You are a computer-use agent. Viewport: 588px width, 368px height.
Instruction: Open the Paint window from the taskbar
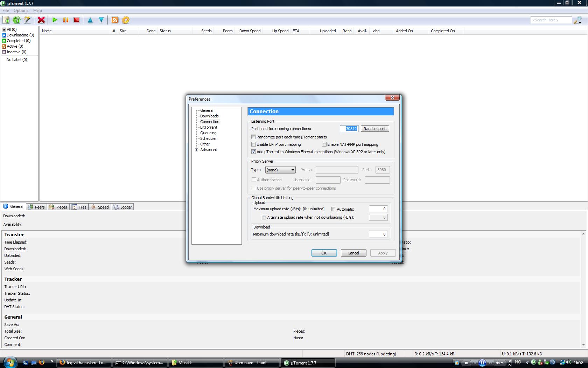[x=252, y=363]
